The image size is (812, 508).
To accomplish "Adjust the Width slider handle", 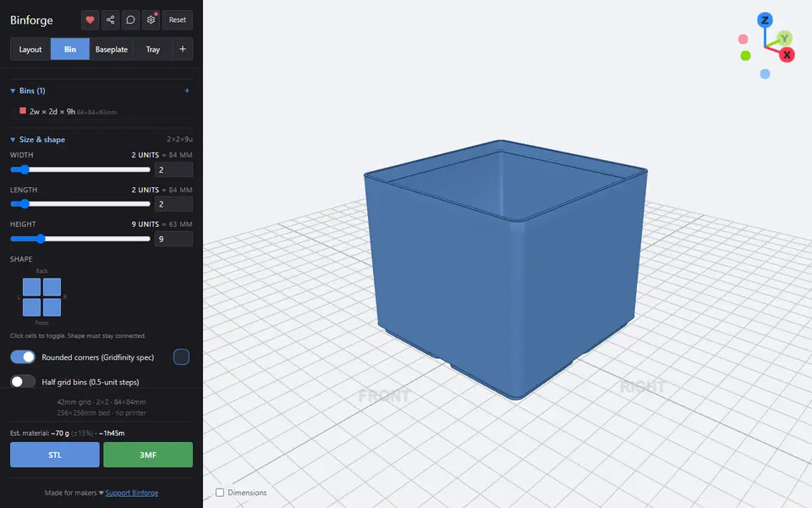I will (24, 169).
